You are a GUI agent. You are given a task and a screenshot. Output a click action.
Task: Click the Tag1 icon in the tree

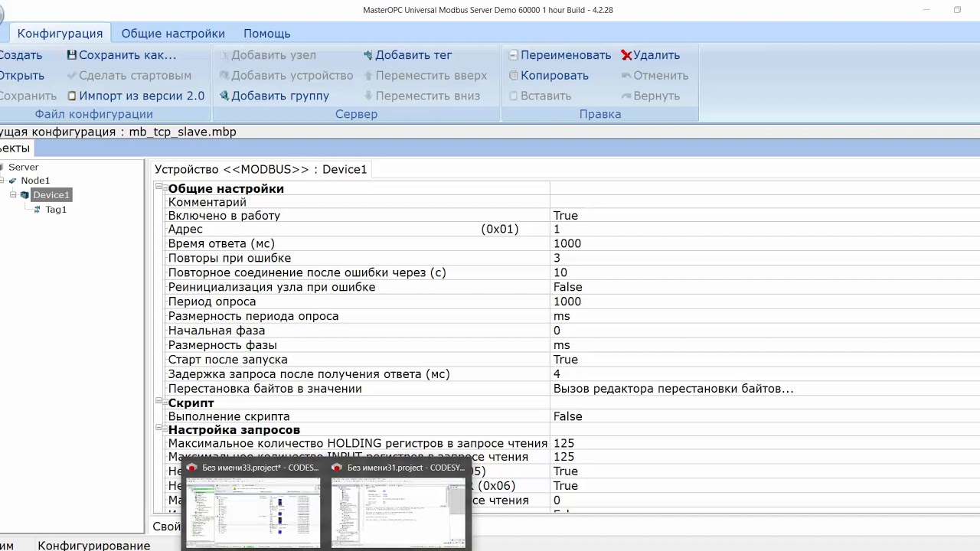(38, 210)
